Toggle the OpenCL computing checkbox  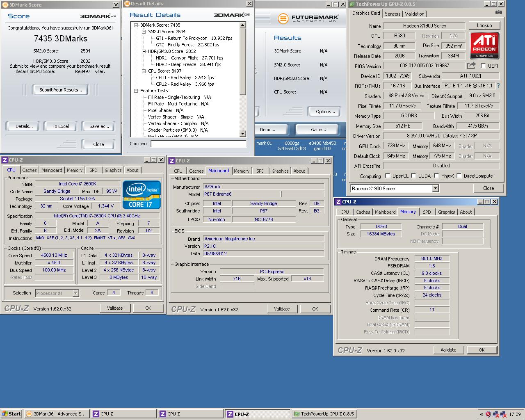(388, 176)
